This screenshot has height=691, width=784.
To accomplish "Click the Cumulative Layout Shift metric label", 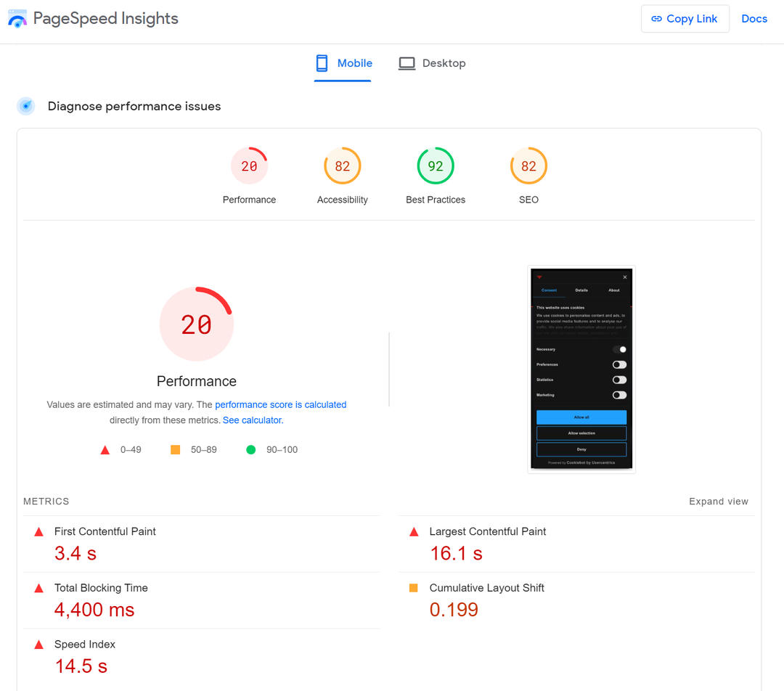I will click(486, 588).
